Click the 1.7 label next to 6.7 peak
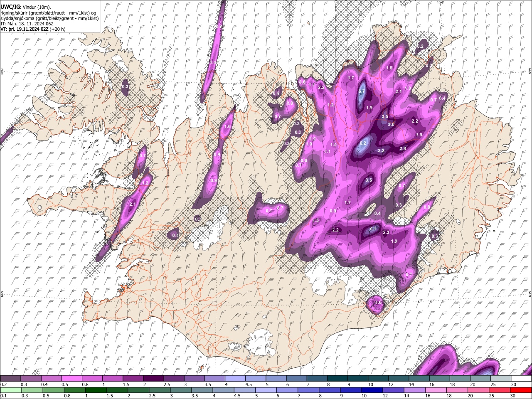The width and height of the screenshot is (532, 399). (351, 78)
